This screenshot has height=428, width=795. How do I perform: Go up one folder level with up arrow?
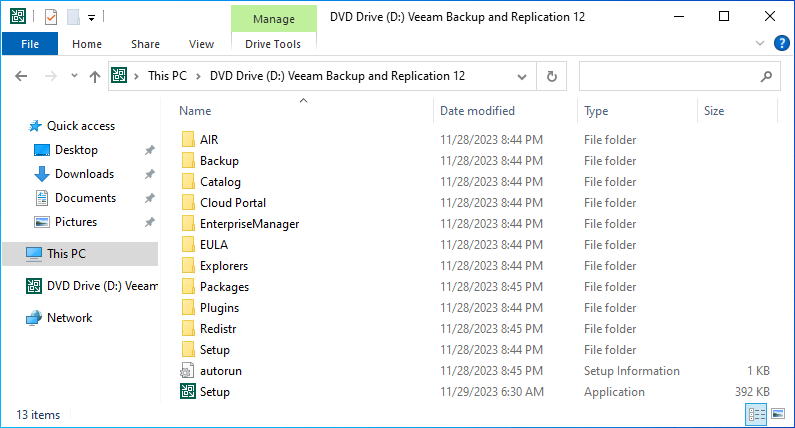95,76
